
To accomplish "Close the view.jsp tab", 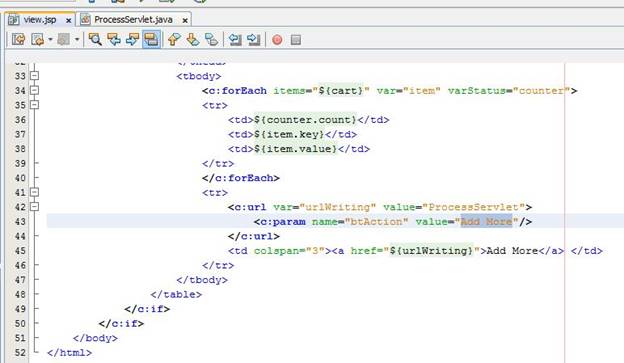I will pos(68,20).
